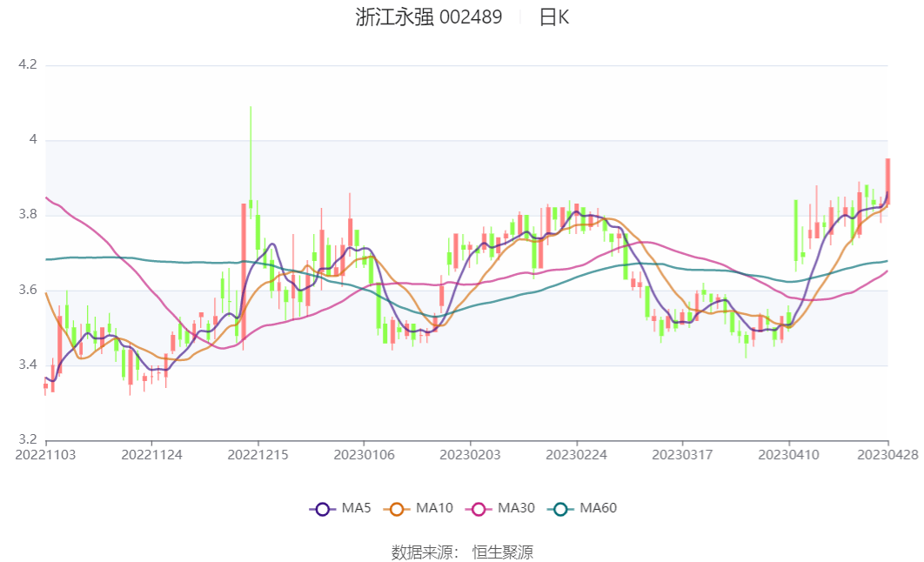Click the teal MA60 legend circle marker
Image resolution: width=924 pixels, height=562 pixels.
pos(561,509)
